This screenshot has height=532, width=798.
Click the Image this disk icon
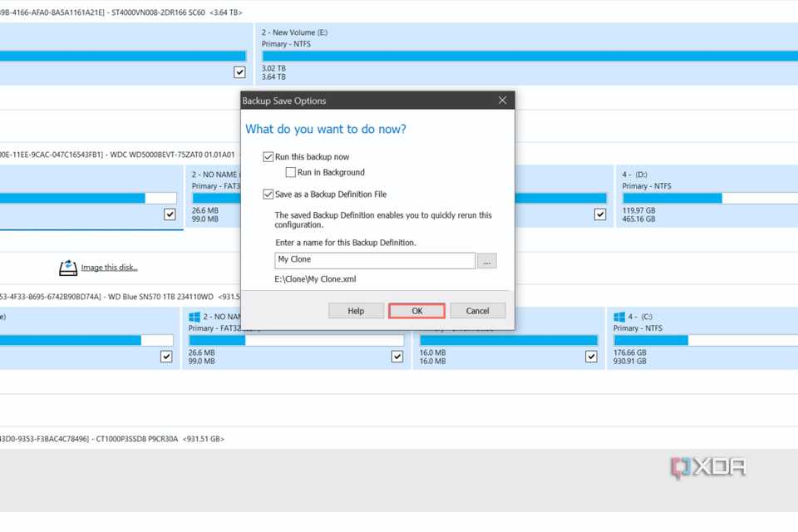pyautogui.click(x=68, y=268)
